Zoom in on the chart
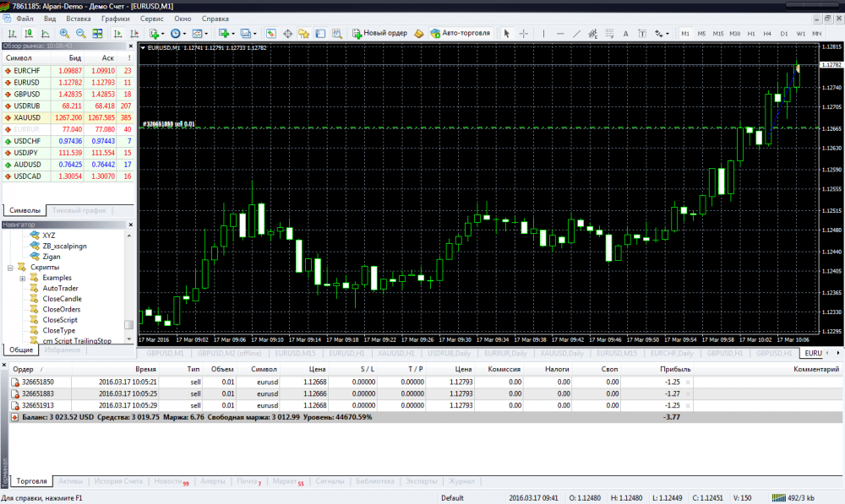Screen dimensions: 845x504 pyautogui.click(x=64, y=34)
